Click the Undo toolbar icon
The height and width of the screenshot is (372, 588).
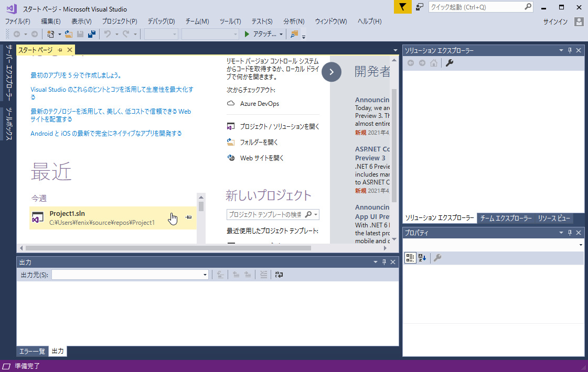pos(108,34)
